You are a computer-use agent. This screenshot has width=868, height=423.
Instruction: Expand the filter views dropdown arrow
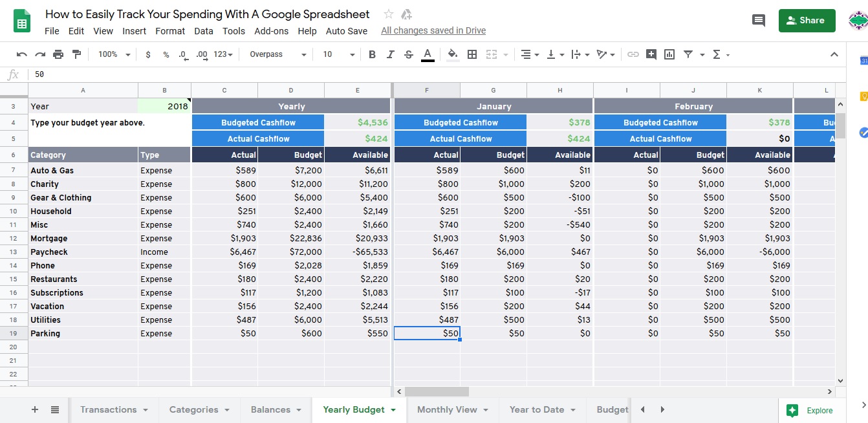click(702, 55)
